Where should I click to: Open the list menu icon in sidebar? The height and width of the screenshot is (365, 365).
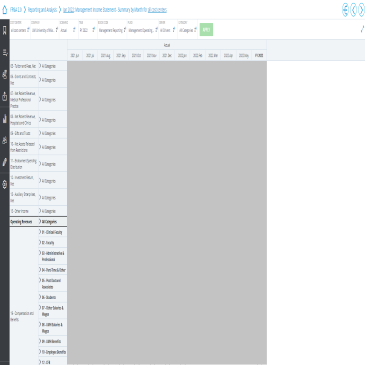tap(4, 52)
